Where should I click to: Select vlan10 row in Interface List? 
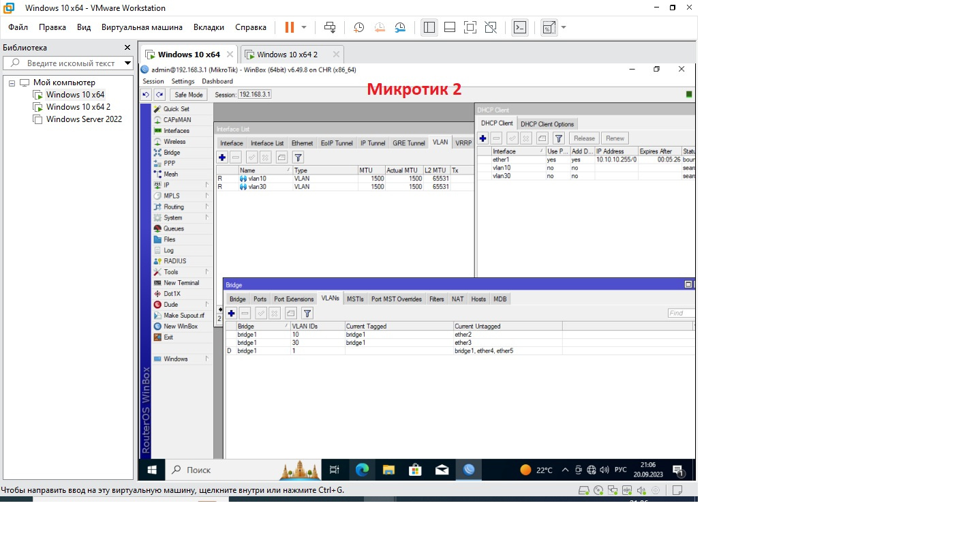coord(344,179)
